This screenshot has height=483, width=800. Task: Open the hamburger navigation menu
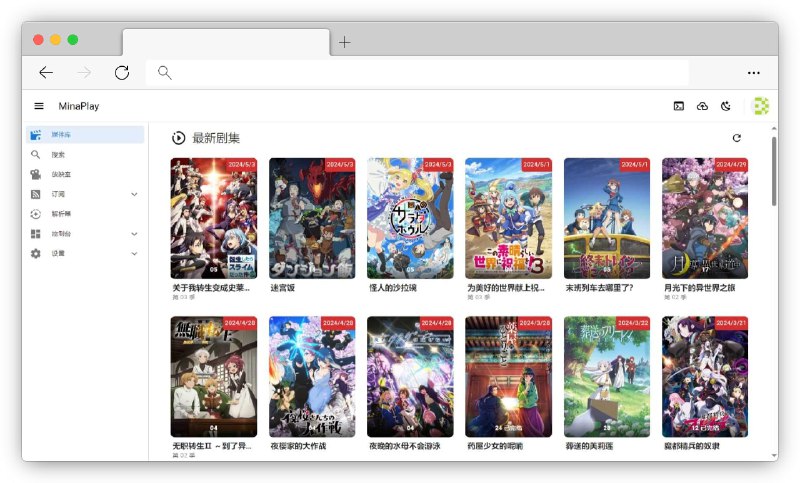[39, 106]
